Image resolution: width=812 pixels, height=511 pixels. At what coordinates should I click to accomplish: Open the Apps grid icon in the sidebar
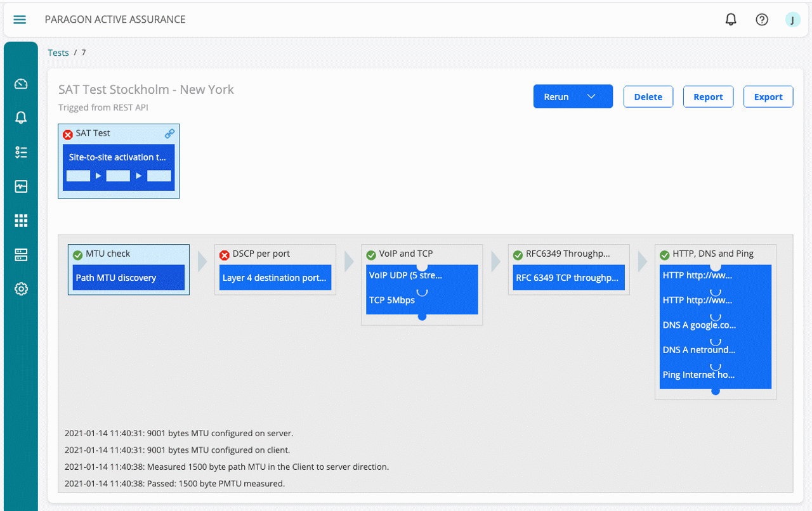[20, 220]
